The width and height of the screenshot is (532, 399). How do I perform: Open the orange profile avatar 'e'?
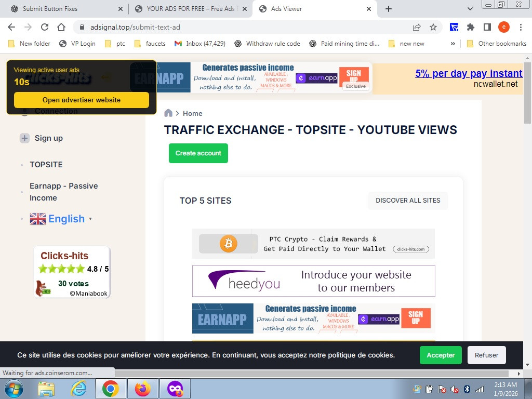[504, 27]
